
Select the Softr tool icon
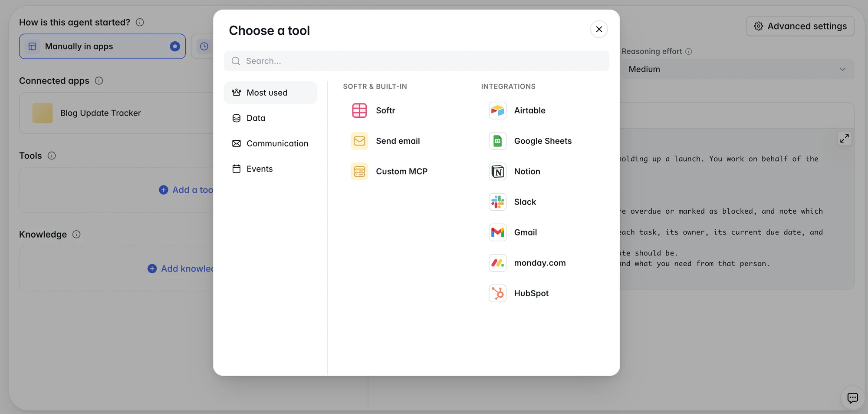[359, 110]
